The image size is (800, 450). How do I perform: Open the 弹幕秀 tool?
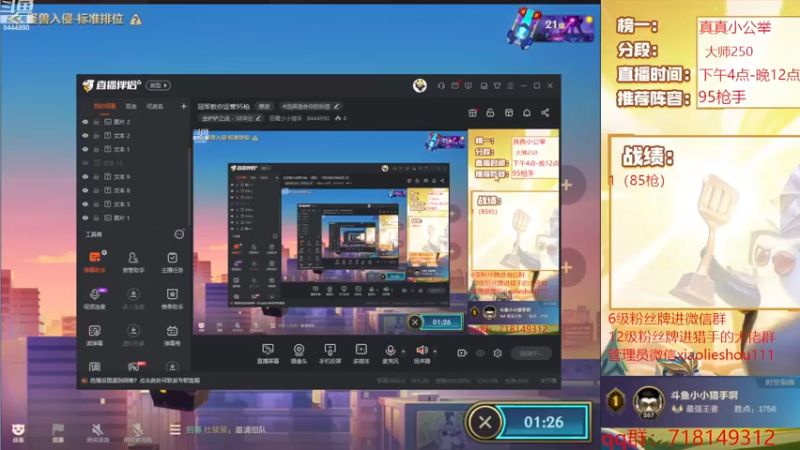(x=172, y=336)
